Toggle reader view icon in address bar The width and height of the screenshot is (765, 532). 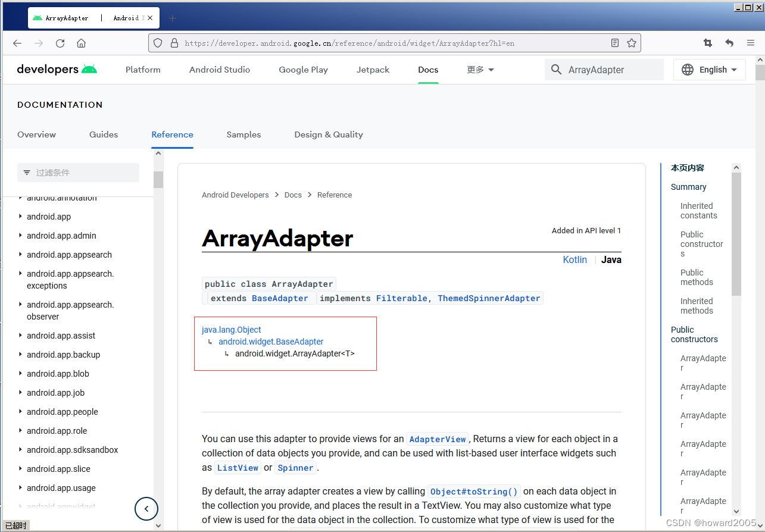pyautogui.click(x=615, y=43)
